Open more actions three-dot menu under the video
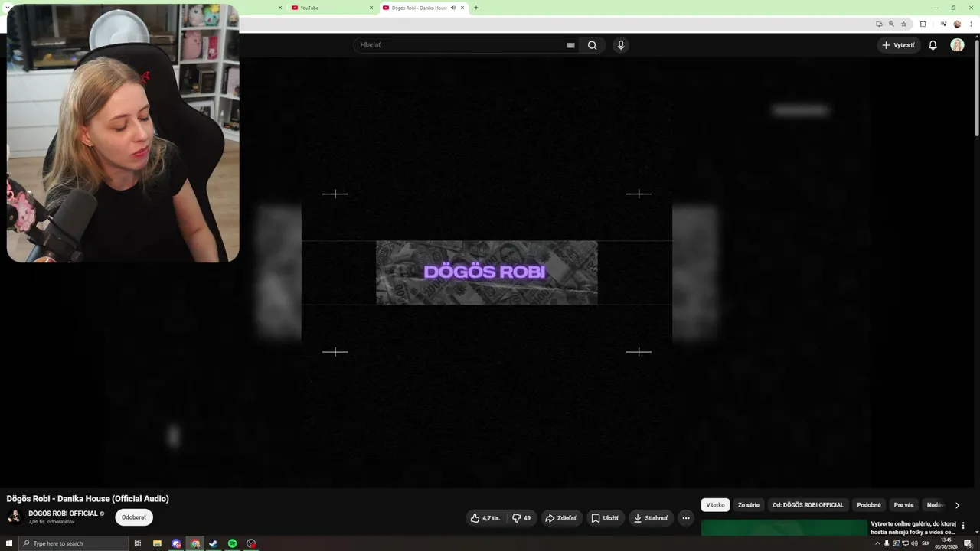This screenshot has height=551, width=980. tap(686, 518)
